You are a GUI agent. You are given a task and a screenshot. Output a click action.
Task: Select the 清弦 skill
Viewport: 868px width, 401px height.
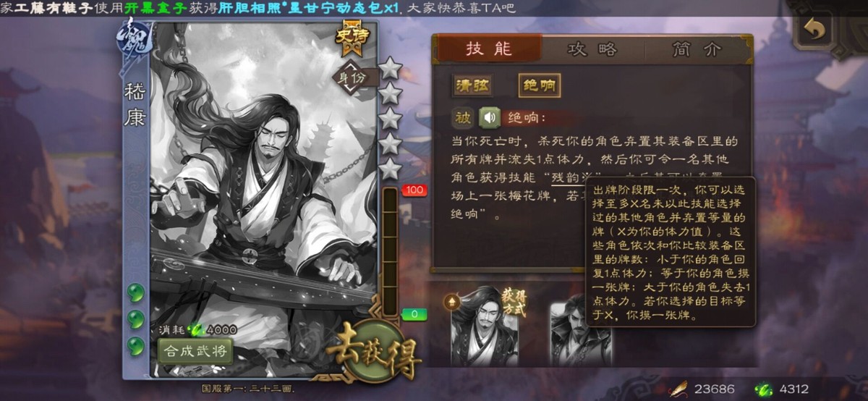click(x=472, y=85)
